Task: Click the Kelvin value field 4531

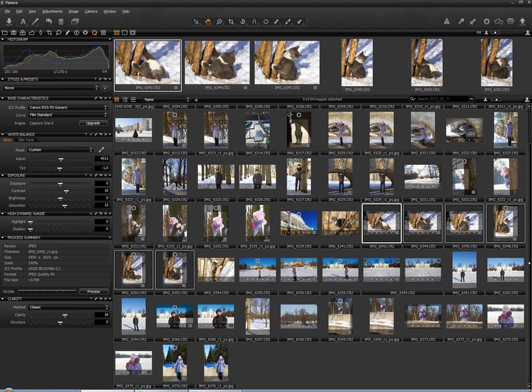Action: tap(102, 159)
